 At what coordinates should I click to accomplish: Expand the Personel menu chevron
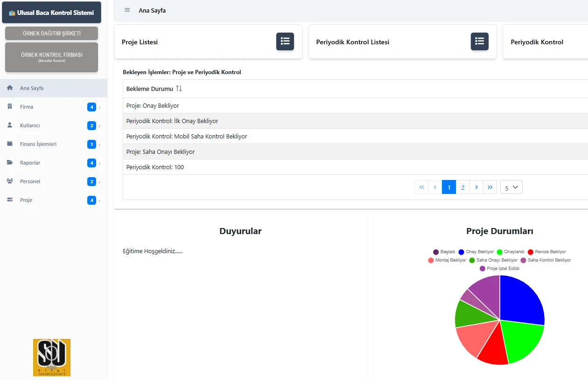(99, 182)
